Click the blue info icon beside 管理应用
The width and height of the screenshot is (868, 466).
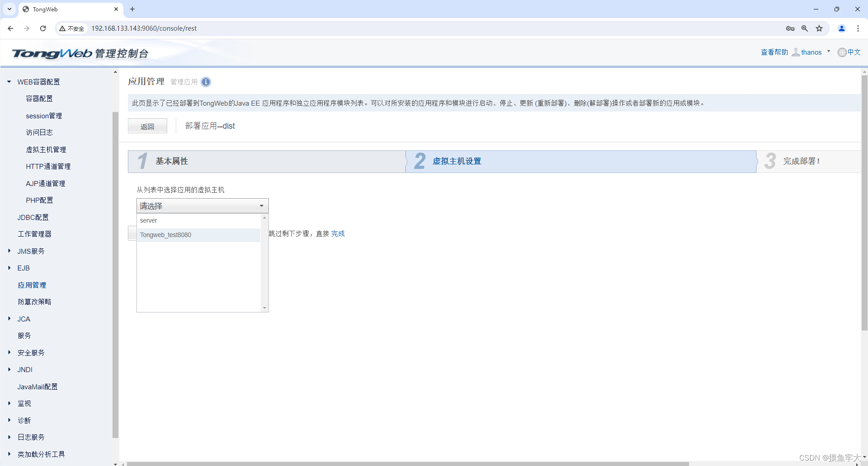tap(206, 82)
